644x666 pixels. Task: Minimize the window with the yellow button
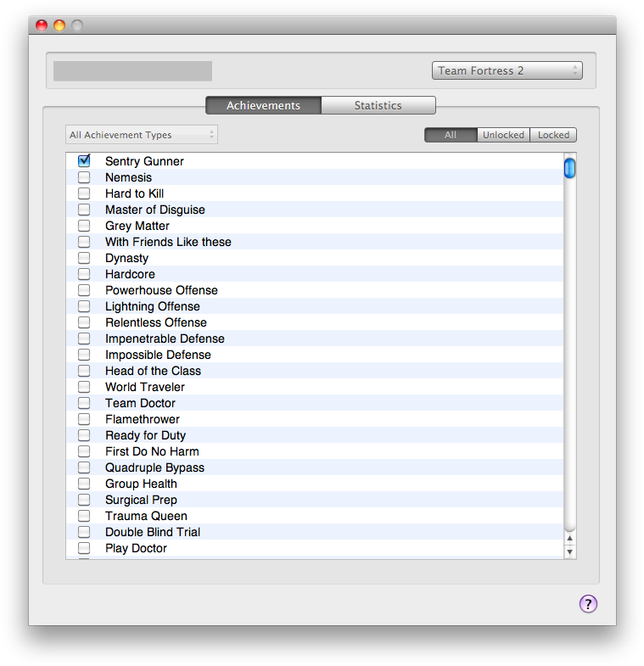[59, 25]
